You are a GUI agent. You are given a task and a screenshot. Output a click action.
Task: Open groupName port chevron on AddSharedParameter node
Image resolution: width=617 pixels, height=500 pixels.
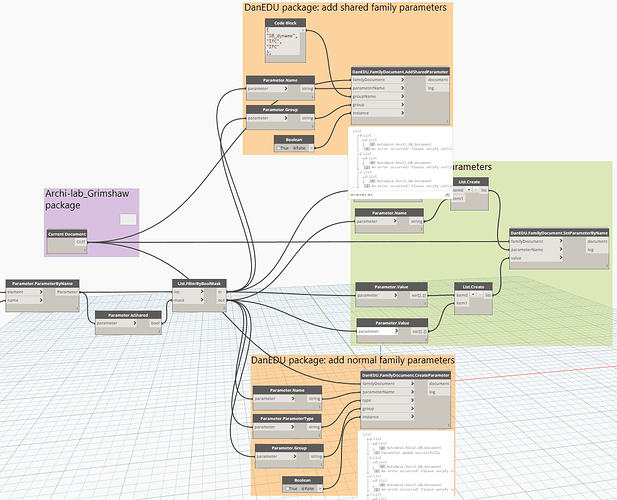(x=403, y=96)
